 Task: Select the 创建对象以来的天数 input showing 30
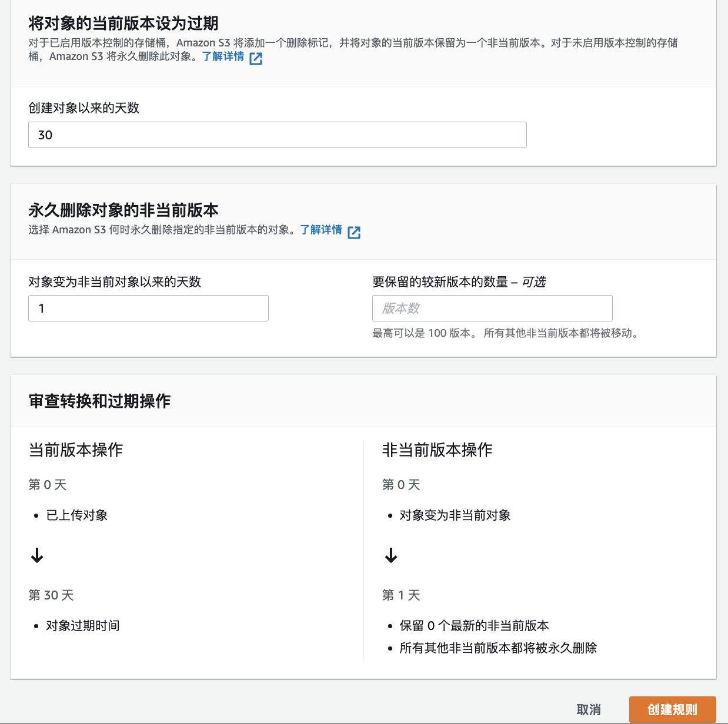coord(277,135)
